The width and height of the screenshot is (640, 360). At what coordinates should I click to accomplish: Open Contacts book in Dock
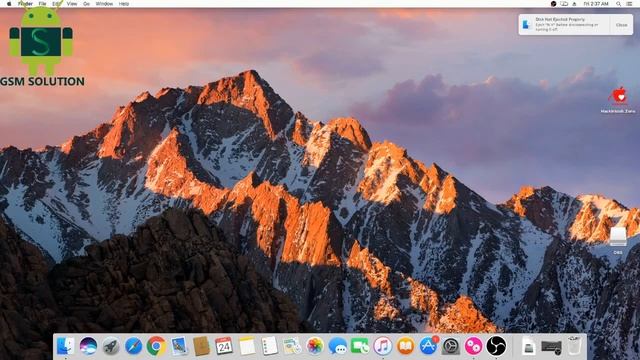coord(201,346)
